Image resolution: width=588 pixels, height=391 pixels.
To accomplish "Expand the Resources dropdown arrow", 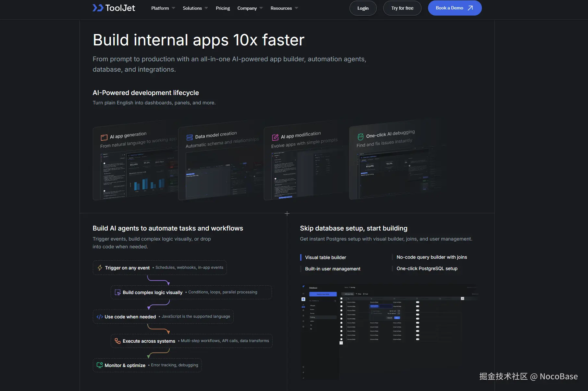I will 296,8.
